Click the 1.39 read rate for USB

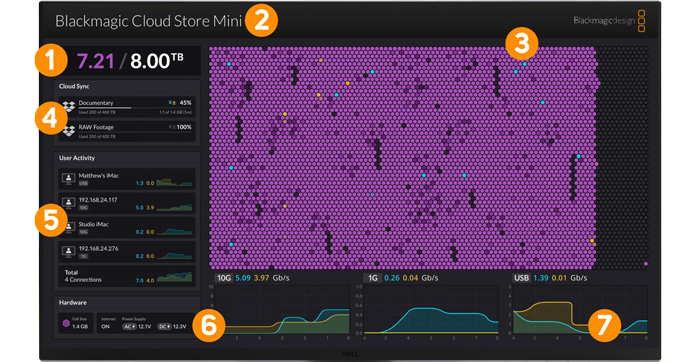coord(541,278)
